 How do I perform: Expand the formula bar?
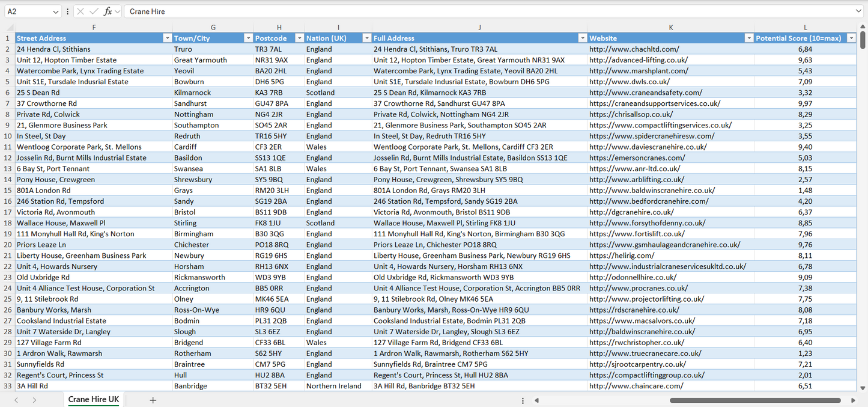(x=858, y=11)
